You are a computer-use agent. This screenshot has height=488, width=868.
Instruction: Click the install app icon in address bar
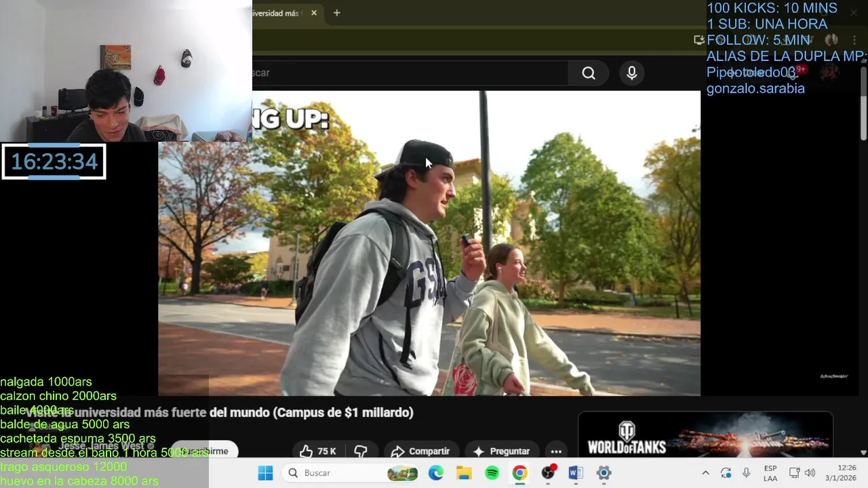point(699,40)
